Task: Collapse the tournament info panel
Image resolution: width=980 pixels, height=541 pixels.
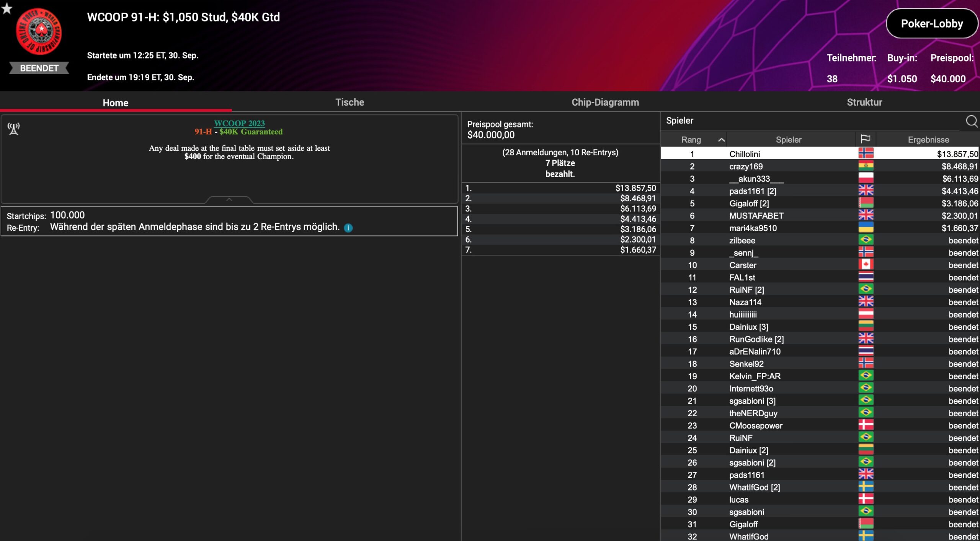Action: (x=229, y=199)
